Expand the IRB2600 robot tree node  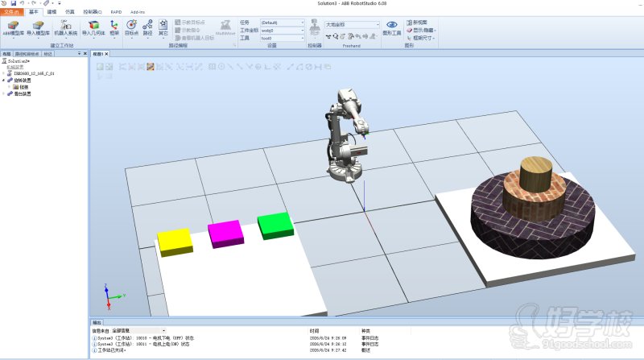point(4,73)
